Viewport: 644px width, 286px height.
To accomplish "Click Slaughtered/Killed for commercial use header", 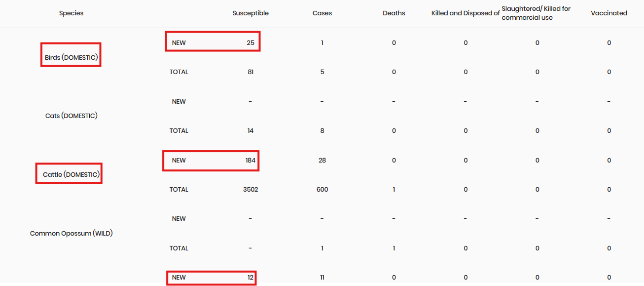I will point(536,13).
